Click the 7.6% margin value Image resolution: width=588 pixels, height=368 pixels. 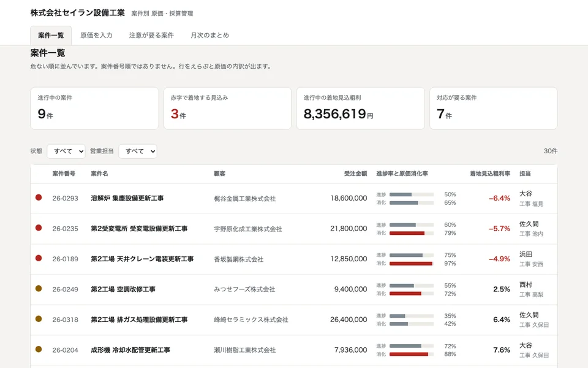click(502, 350)
